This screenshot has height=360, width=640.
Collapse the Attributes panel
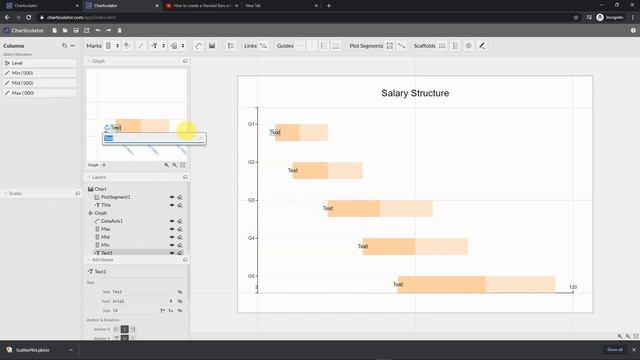[89, 260]
